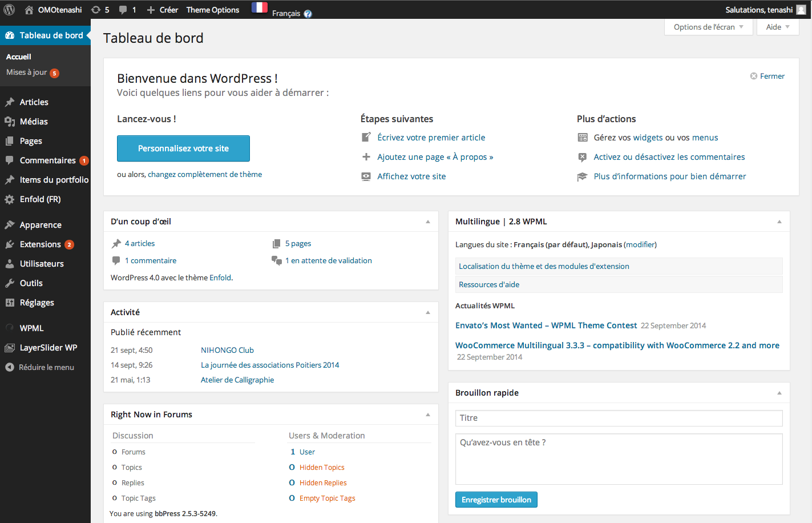Viewport: 812px width, 523px height.
Task: Open Localisation du thème et des modules link
Action: [x=544, y=266]
